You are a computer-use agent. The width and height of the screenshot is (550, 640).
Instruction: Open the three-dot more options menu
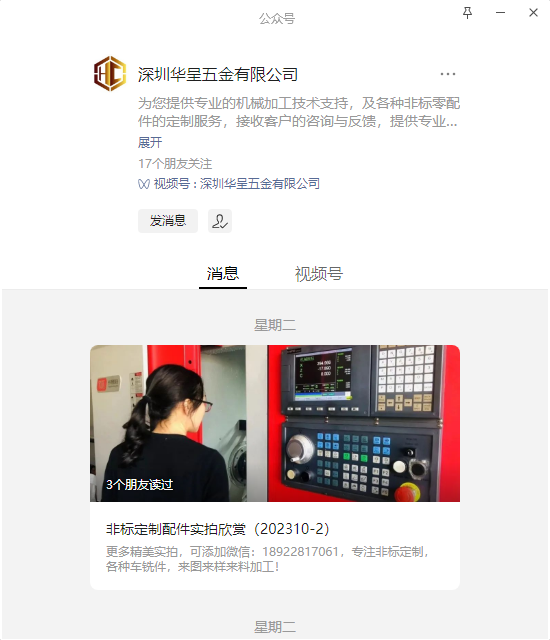tap(448, 74)
